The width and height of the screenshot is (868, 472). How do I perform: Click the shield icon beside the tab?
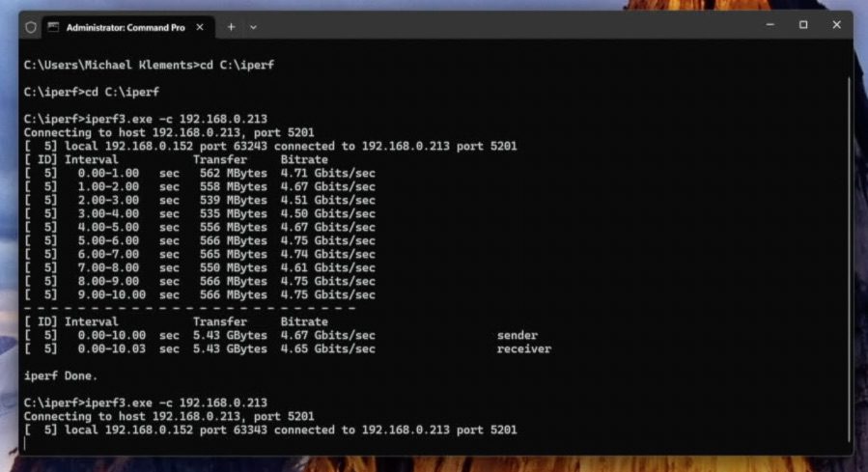[31, 27]
